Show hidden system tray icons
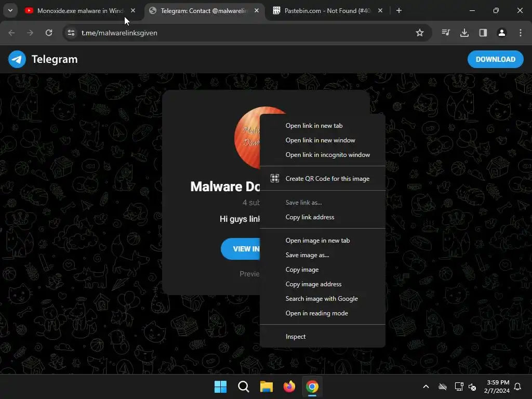Viewport: 532px width, 399px height. point(426,387)
